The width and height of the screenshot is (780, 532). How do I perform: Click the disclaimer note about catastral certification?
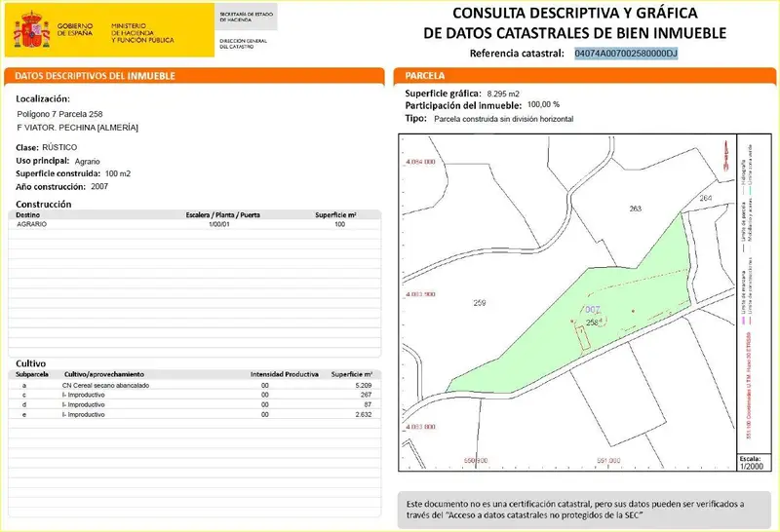574,510
